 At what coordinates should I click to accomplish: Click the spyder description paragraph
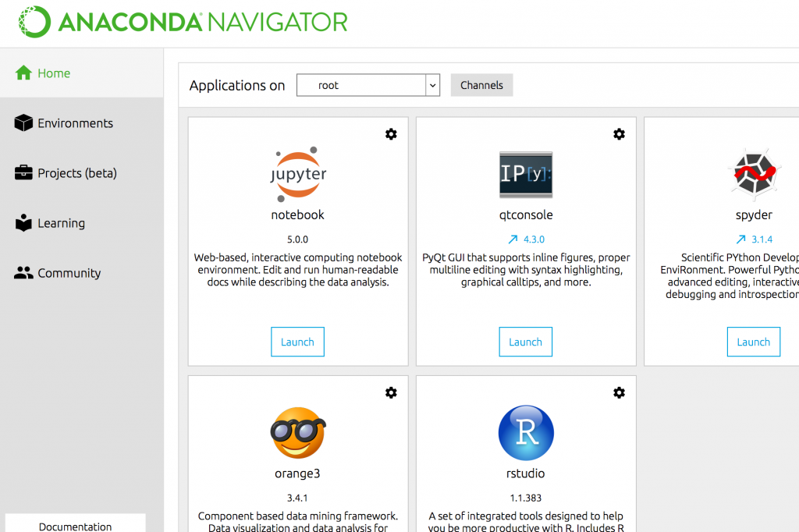click(730, 275)
